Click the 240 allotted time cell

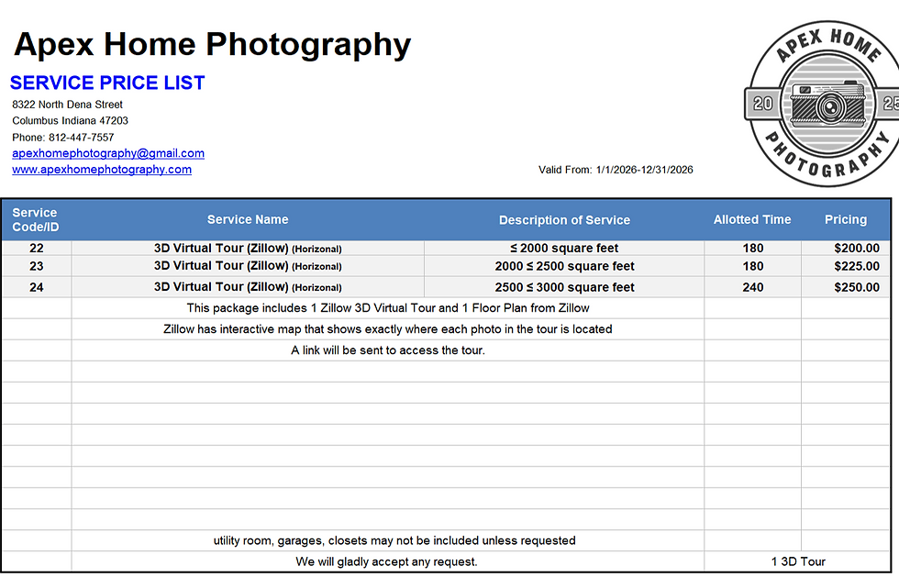tap(753, 287)
